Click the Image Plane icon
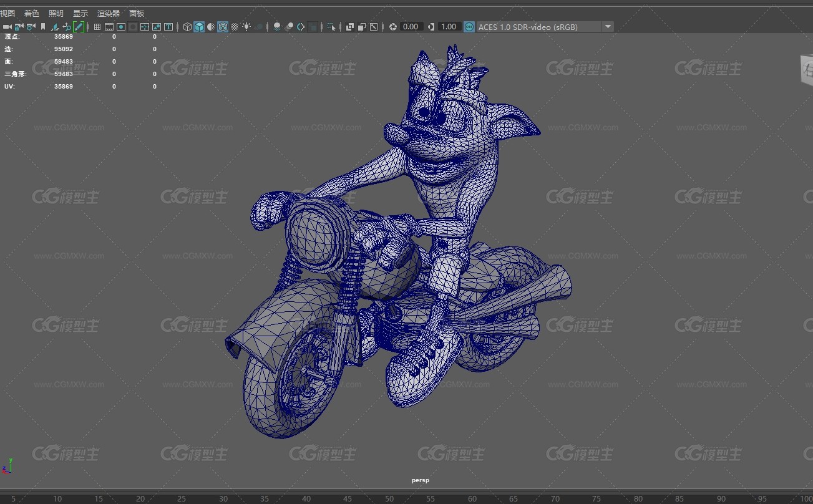This screenshot has height=504, width=813. click(x=55, y=27)
